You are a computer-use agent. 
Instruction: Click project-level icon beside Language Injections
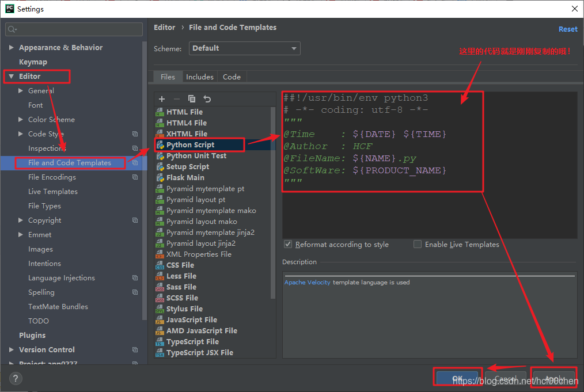pyautogui.click(x=135, y=277)
